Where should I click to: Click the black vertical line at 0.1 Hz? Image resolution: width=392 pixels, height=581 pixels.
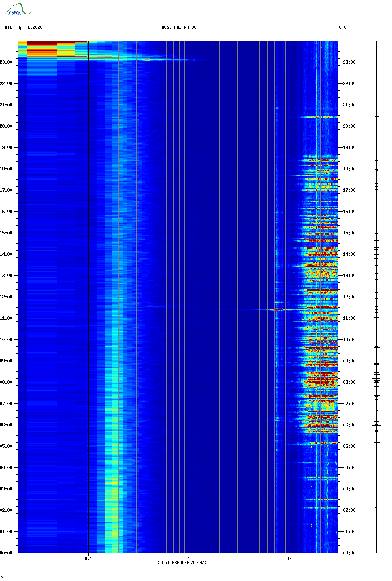pos(88,284)
